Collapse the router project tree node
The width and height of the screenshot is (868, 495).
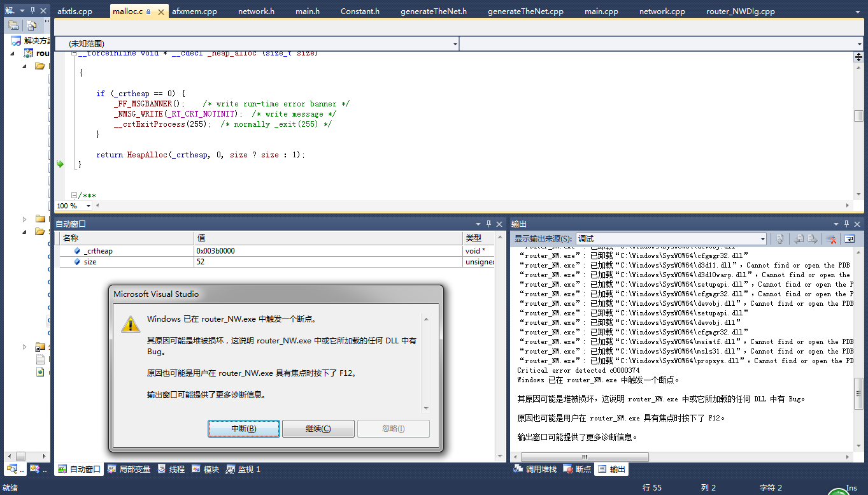(x=13, y=54)
